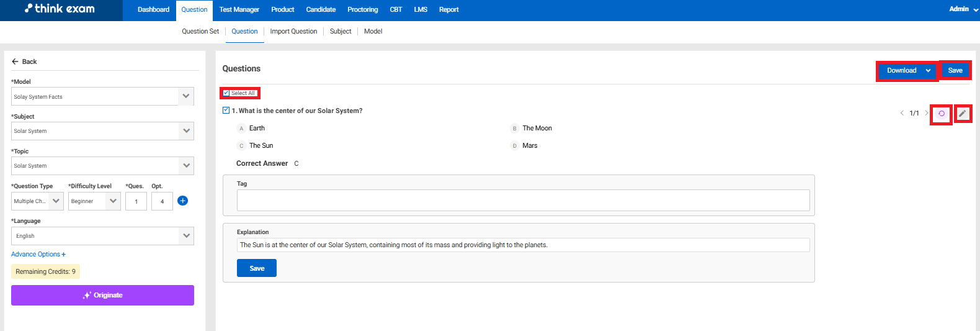Expand the Download button dropdown arrow

[928, 71]
